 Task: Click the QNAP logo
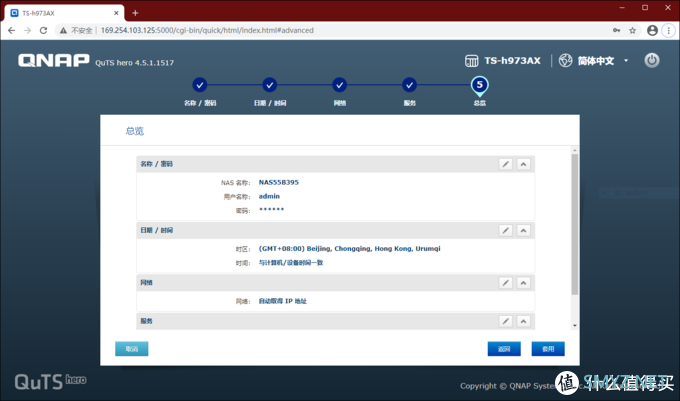coord(54,60)
